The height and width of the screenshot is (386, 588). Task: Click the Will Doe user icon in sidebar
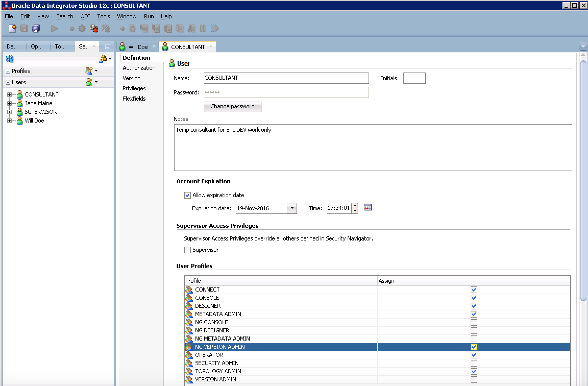(20, 120)
